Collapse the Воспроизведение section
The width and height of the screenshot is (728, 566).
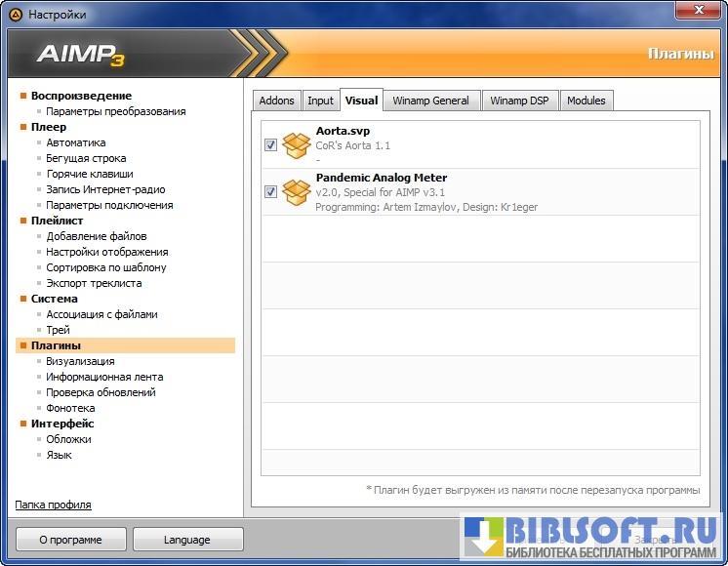[x=23, y=96]
